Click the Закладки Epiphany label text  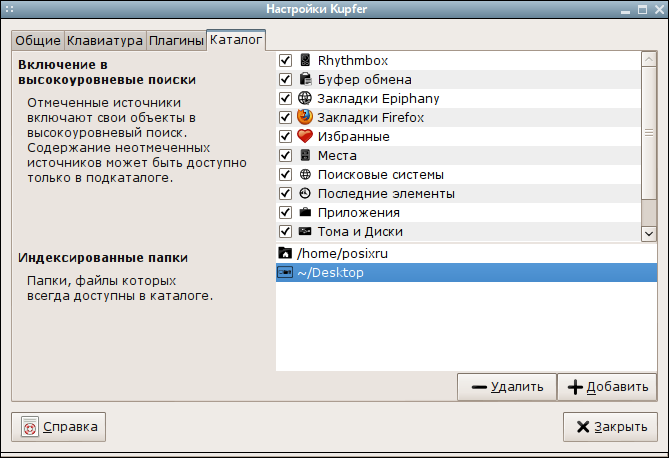click(378, 99)
